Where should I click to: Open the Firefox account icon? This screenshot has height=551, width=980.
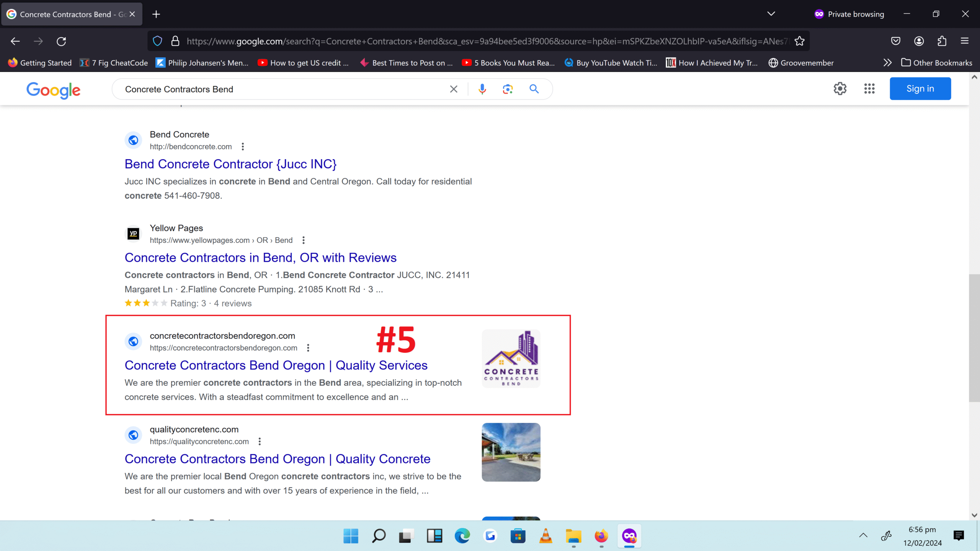(919, 41)
